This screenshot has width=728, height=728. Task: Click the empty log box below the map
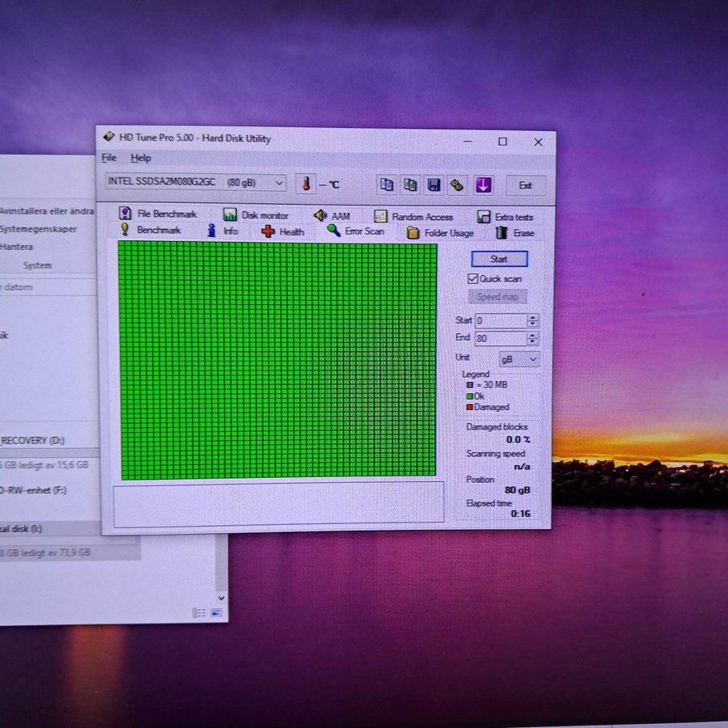(x=278, y=504)
